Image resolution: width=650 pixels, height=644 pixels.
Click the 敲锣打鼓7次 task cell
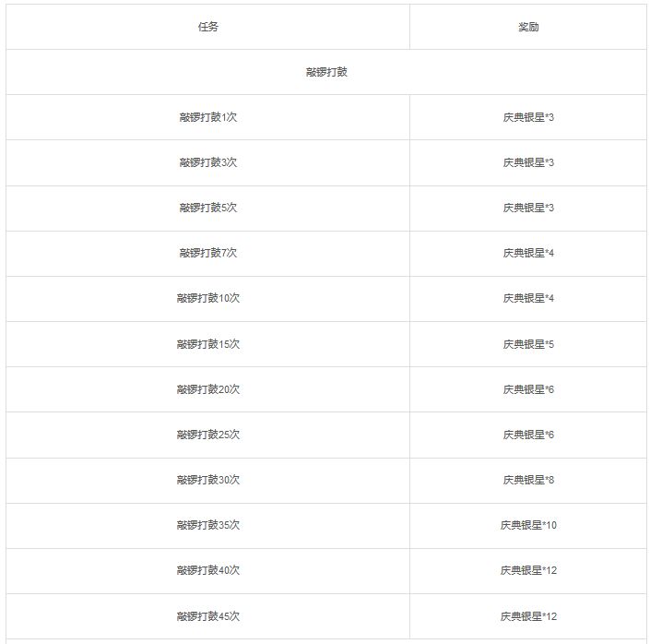point(208,253)
